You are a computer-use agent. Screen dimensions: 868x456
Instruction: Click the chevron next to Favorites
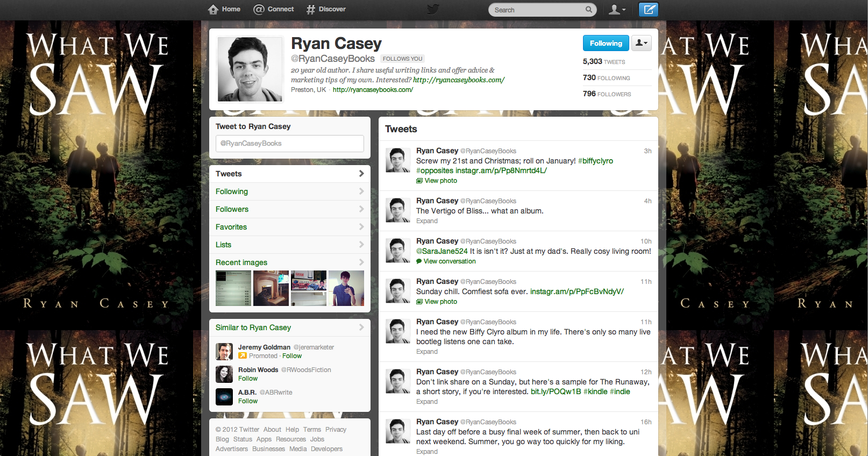click(361, 227)
